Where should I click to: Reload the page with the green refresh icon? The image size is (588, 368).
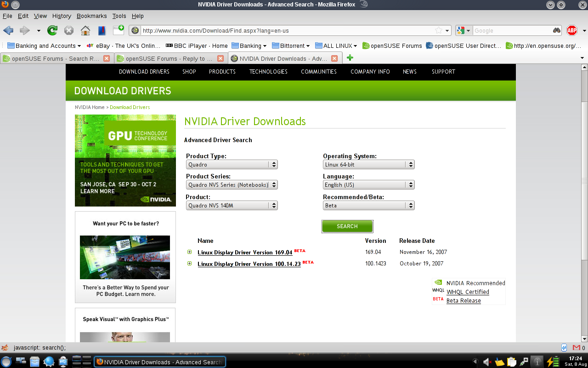point(52,30)
